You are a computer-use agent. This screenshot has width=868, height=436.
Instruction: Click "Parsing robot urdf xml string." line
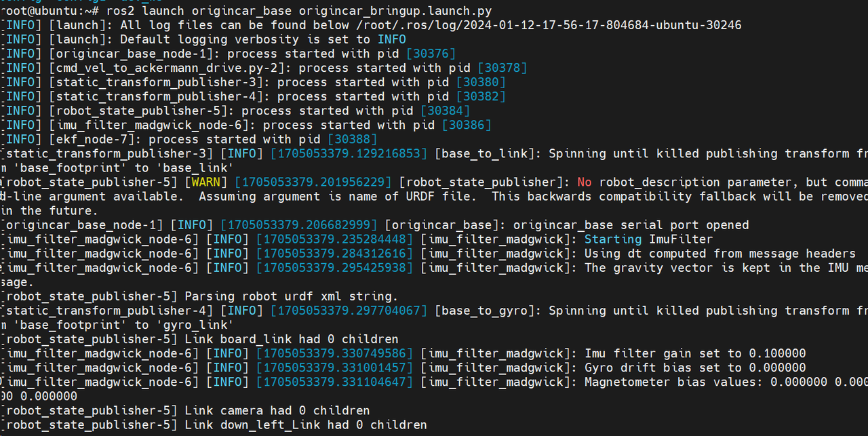(291, 296)
